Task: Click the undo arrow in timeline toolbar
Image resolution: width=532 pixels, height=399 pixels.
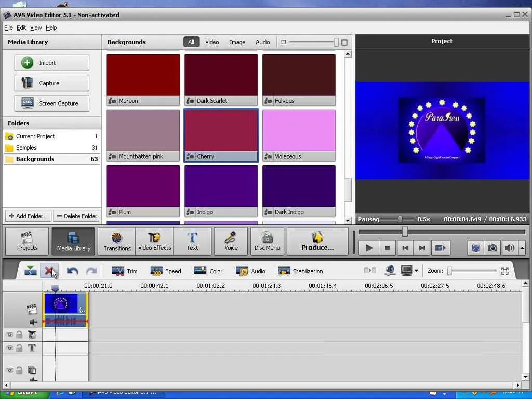Action: pos(73,271)
